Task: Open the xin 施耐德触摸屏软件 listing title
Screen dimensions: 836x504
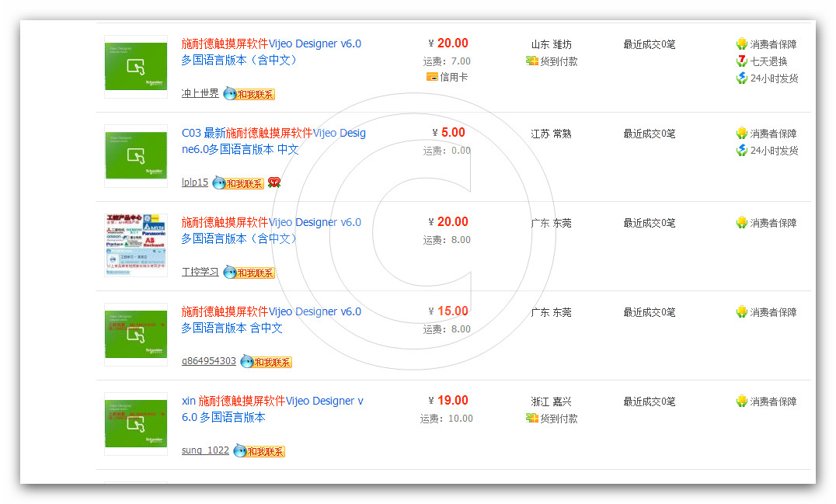Action: [272, 408]
